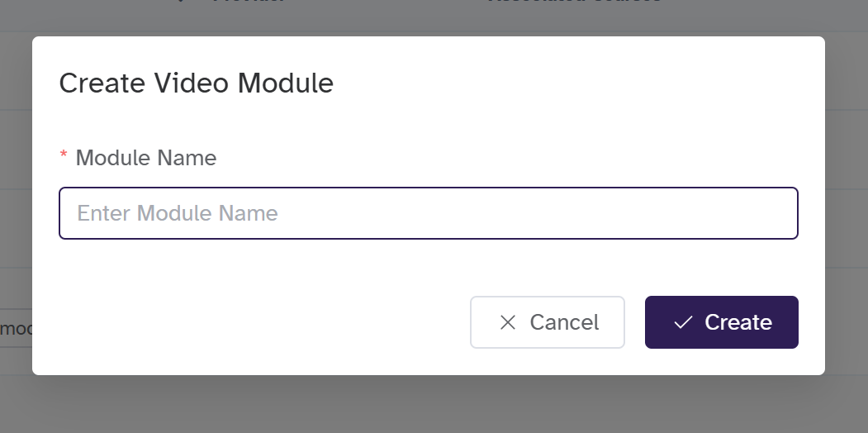Click the 'Enter Module Name' placeholder text
868x433 pixels.
click(x=178, y=213)
